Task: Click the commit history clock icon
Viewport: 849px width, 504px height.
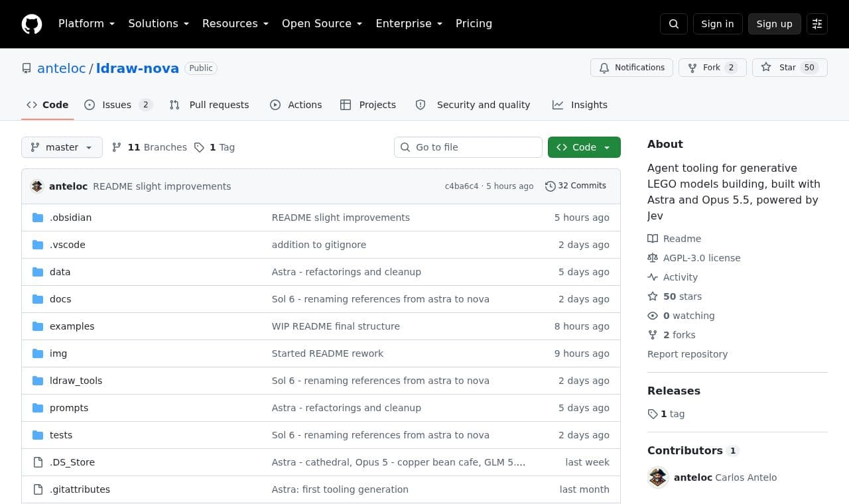Action: (551, 186)
